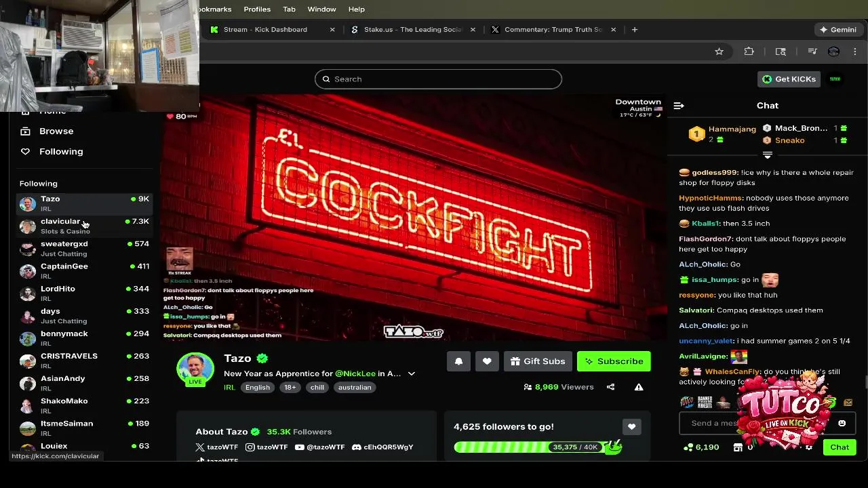Expand the chat gift leaderboard

pos(768,155)
